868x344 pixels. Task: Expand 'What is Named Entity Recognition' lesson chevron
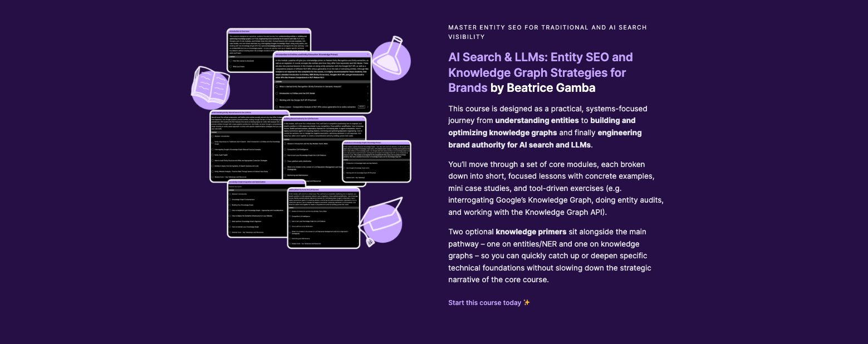click(x=367, y=86)
